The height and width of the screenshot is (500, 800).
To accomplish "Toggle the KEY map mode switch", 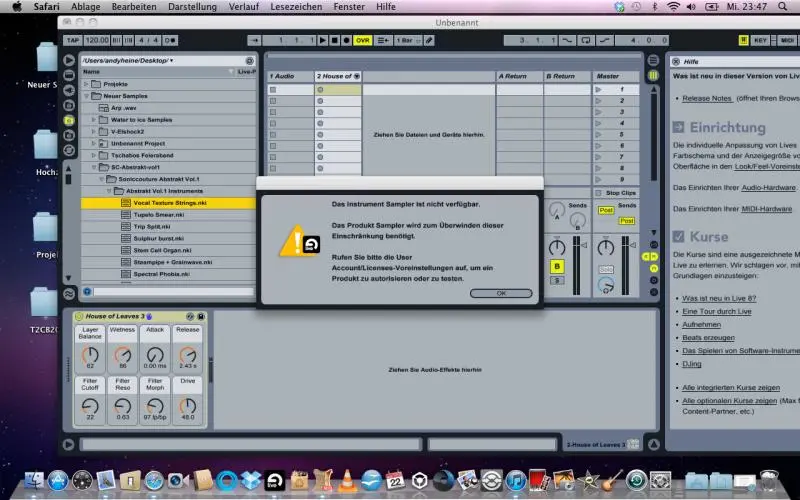I will point(761,40).
